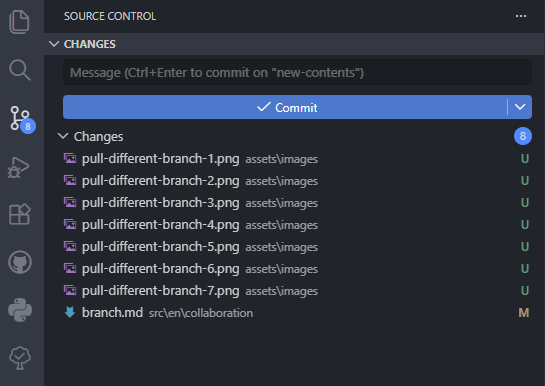
Task: Open branch.md modified file
Action: pos(294,312)
